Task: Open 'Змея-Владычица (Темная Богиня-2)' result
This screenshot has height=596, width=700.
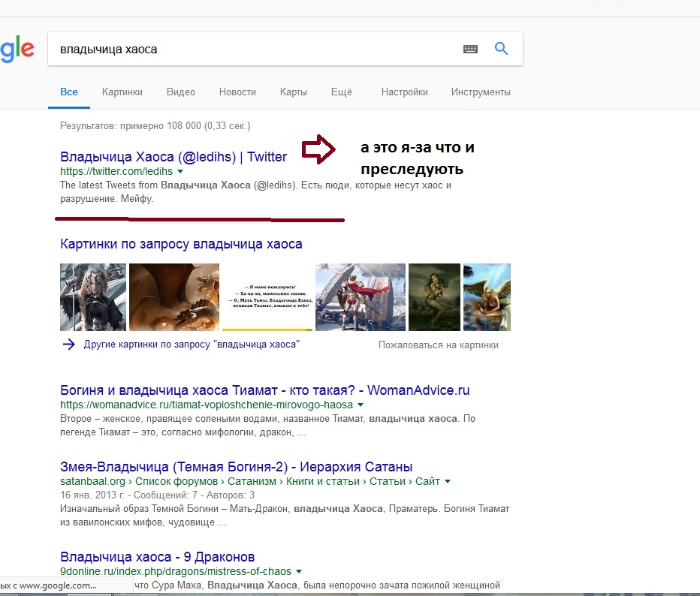Action: (x=236, y=467)
